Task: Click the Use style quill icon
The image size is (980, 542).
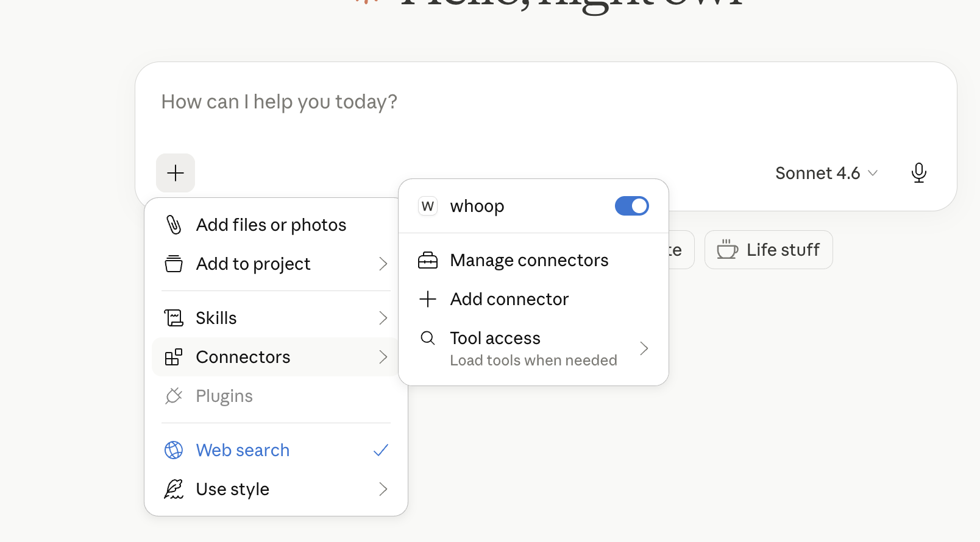Action: (x=174, y=489)
